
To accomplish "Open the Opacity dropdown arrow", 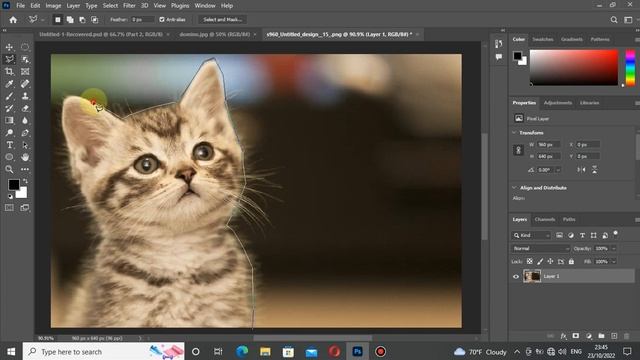I will click(x=613, y=248).
